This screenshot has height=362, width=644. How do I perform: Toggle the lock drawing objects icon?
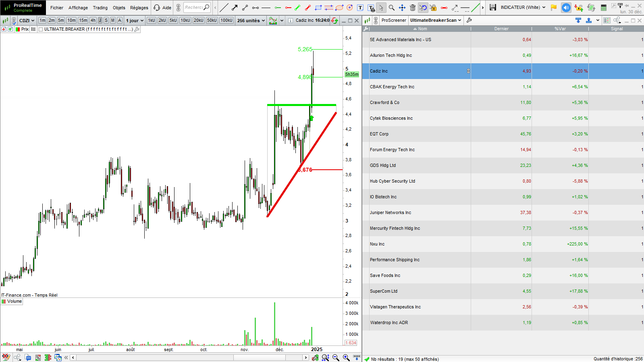coord(433,7)
